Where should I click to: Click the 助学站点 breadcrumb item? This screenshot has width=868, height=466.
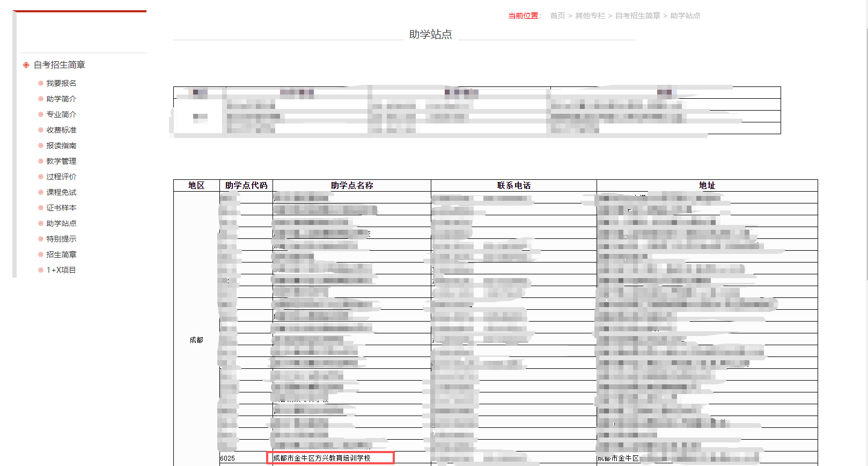tap(685, 16)
